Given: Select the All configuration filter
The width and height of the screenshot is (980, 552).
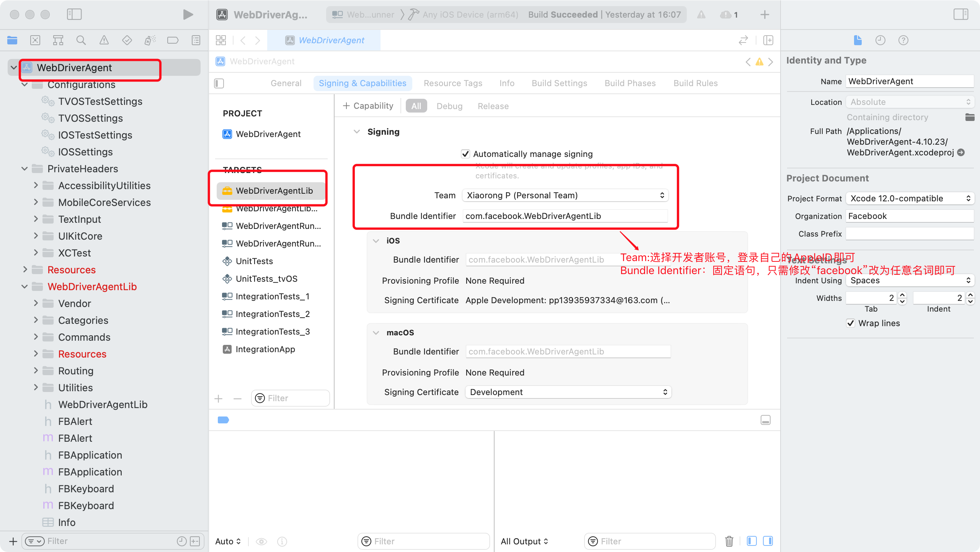Looking at the screenshot, I should 416,106.
